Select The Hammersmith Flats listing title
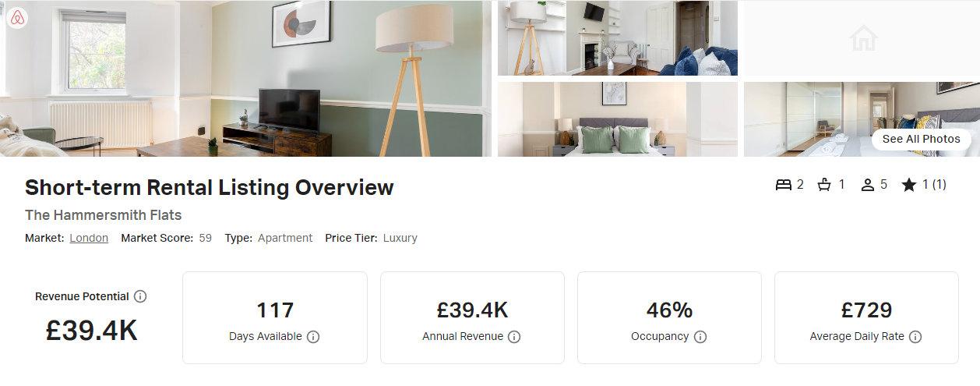The width and height of the screenshot is (980, 386). [103, 214]
